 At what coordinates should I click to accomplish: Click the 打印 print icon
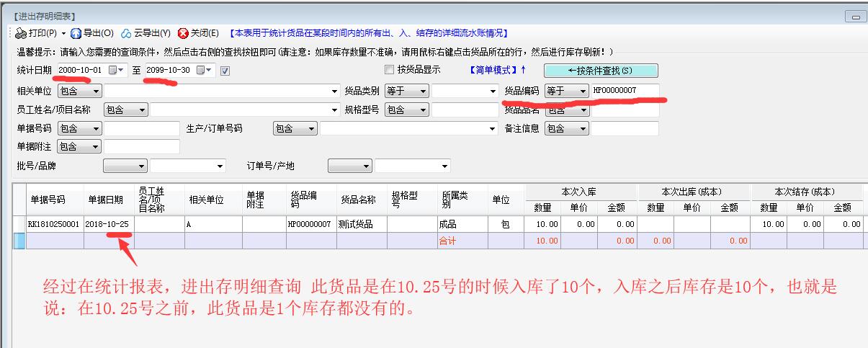point(20,33)
